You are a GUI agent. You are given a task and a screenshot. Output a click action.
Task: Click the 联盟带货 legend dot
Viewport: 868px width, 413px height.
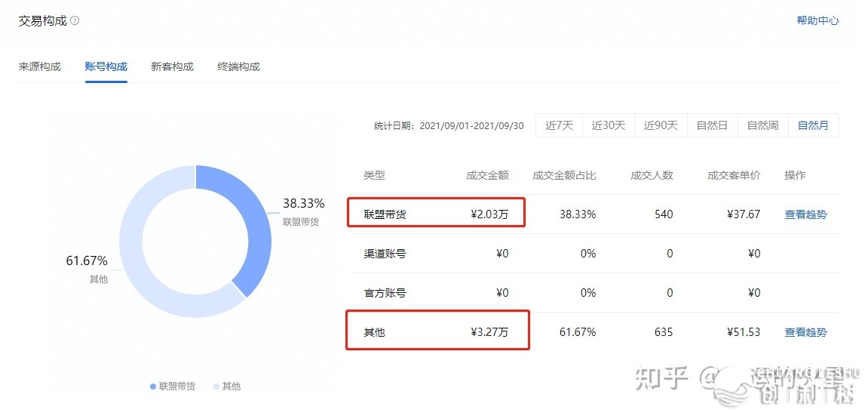(153, 387)
